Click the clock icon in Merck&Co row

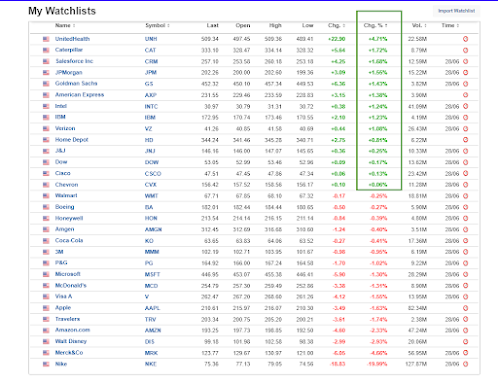point(466,353)
